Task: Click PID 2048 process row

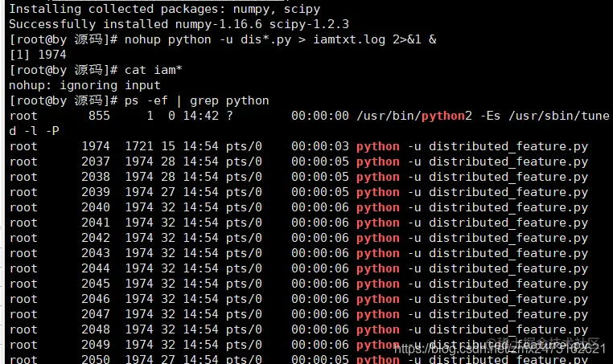Action: tap(298, 329)
